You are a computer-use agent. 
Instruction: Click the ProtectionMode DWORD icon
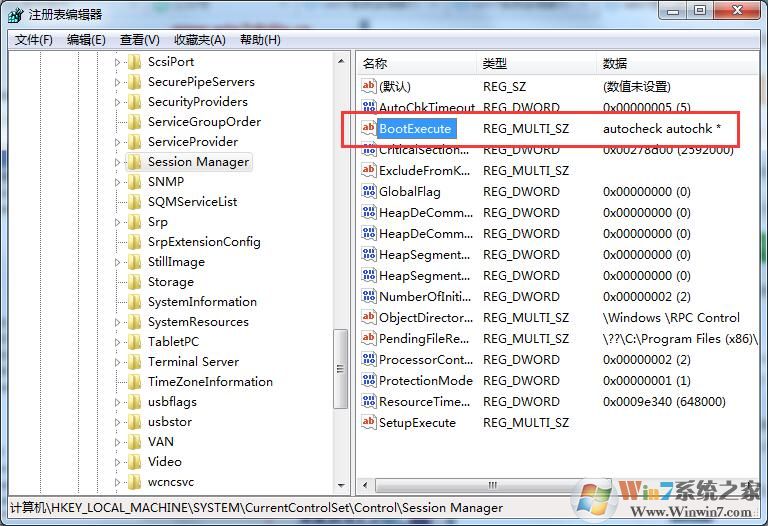(x=368, y=381)
